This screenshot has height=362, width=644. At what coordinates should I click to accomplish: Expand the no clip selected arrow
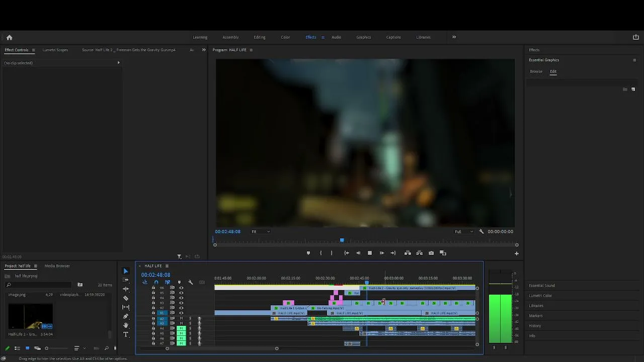click(119, 63)
